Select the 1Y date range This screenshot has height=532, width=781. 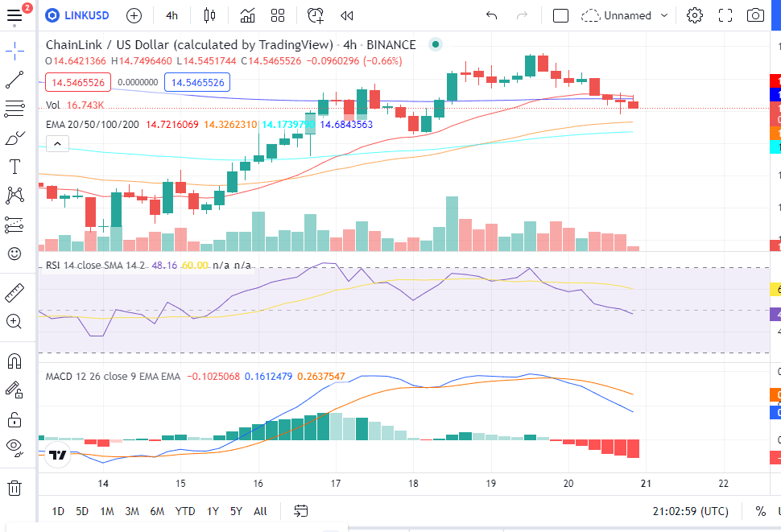[213, 511]
